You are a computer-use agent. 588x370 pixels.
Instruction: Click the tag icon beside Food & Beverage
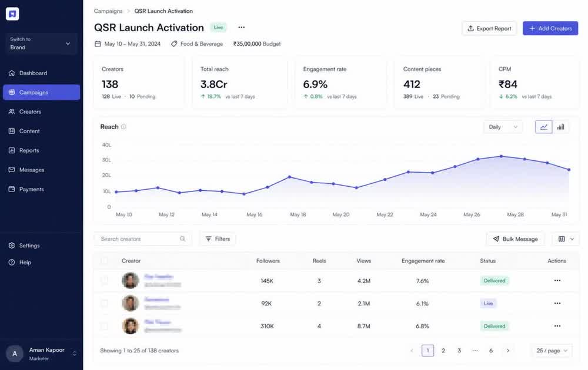(x=174, y=44)
